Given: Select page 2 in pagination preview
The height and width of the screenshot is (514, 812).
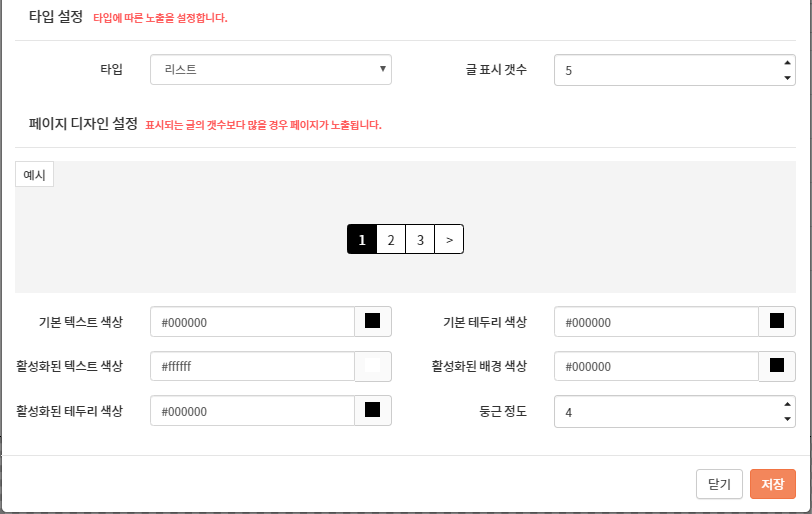Looking at the screenshot, I should point(391,239).
